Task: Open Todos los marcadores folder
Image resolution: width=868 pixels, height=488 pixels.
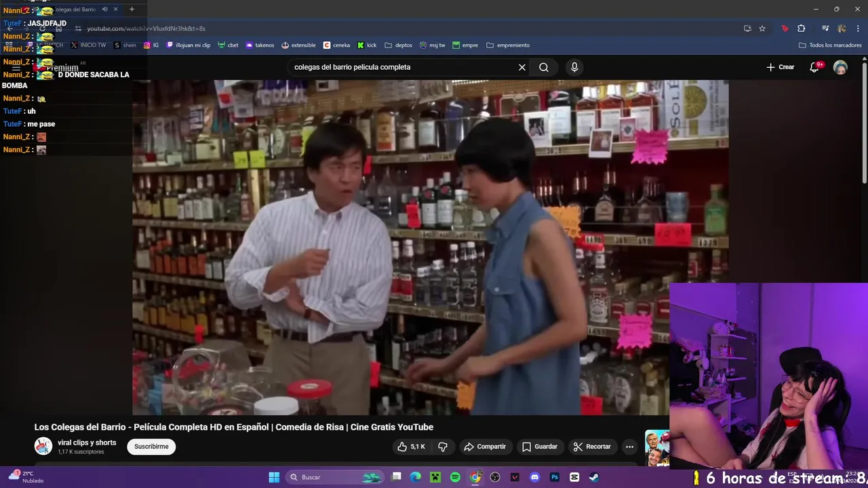Action: pyautogui.click(x=830, y=45)
